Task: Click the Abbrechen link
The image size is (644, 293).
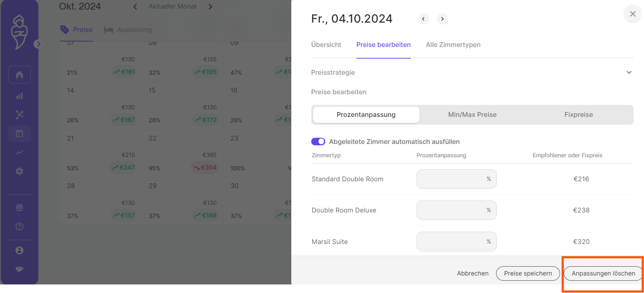Action: pos(472,273)
